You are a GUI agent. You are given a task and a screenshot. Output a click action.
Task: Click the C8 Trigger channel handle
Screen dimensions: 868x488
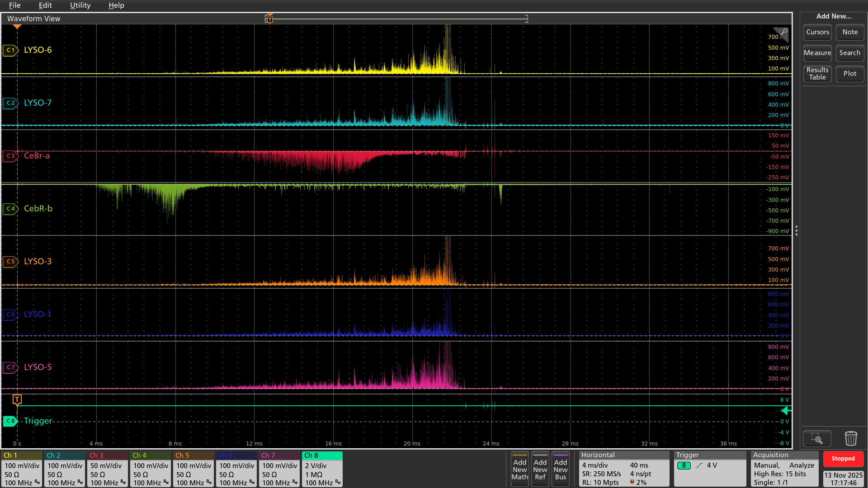pyautogui.click(x=10, y=421)
